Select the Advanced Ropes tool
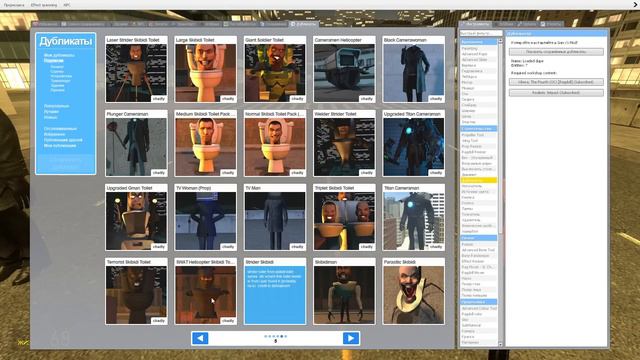Image resolution: width=640 pixels, height=360 pixels. coord(478,54)
